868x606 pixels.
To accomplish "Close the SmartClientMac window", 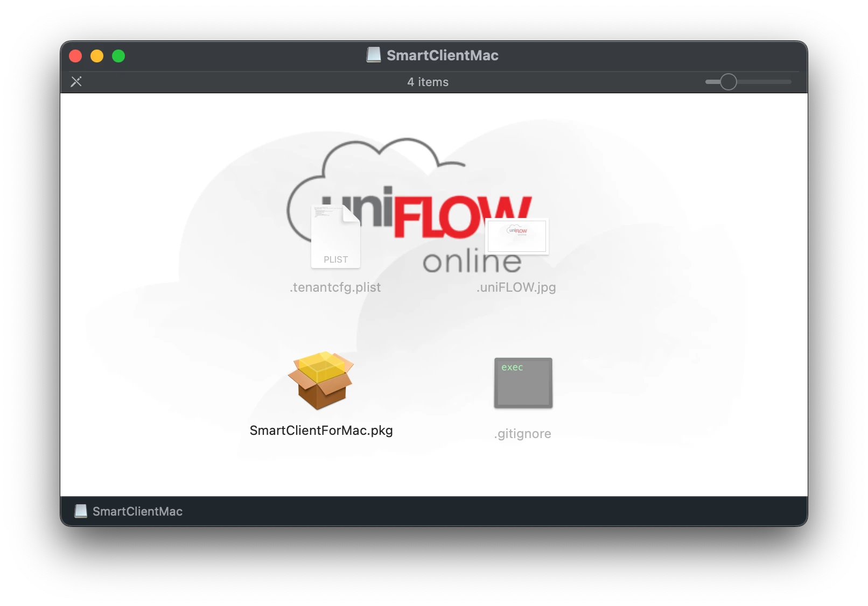I will [75, 56].
